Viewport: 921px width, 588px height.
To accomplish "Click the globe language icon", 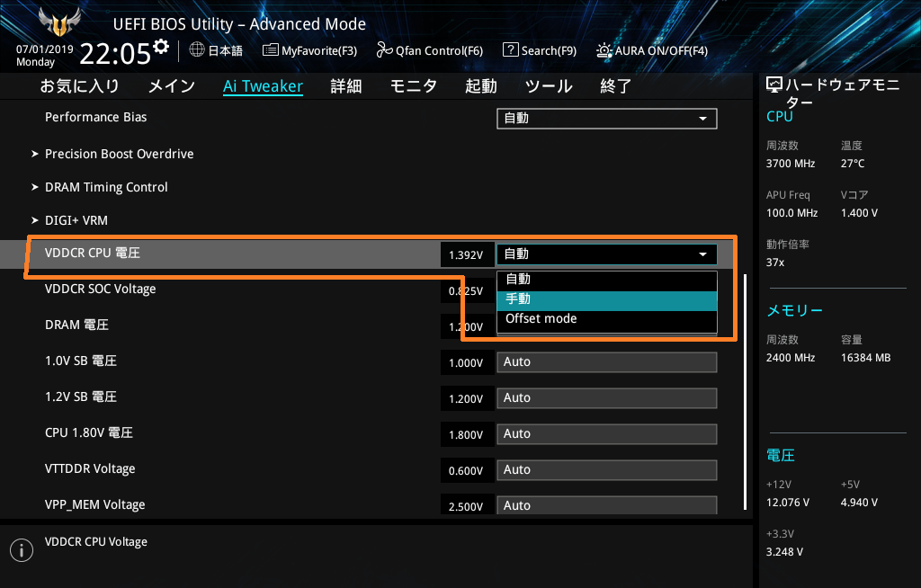I will pos(197,50).
